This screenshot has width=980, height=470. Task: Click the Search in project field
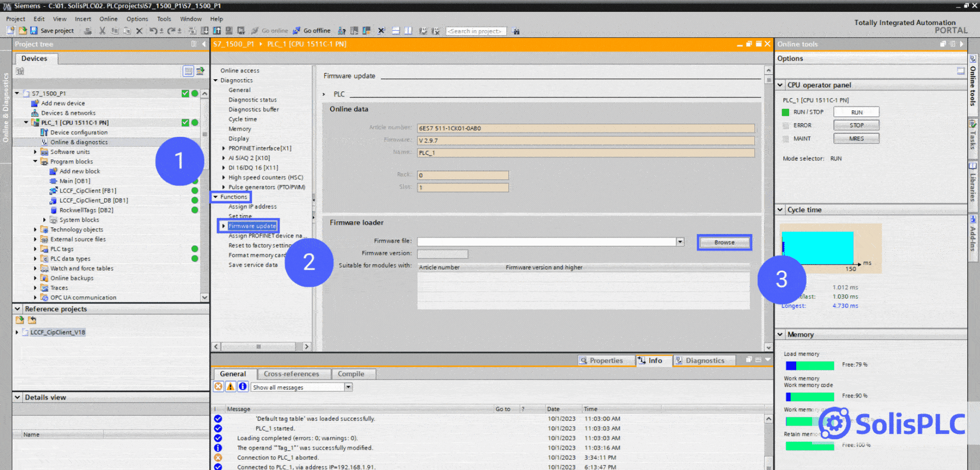(x=475, y=31)
